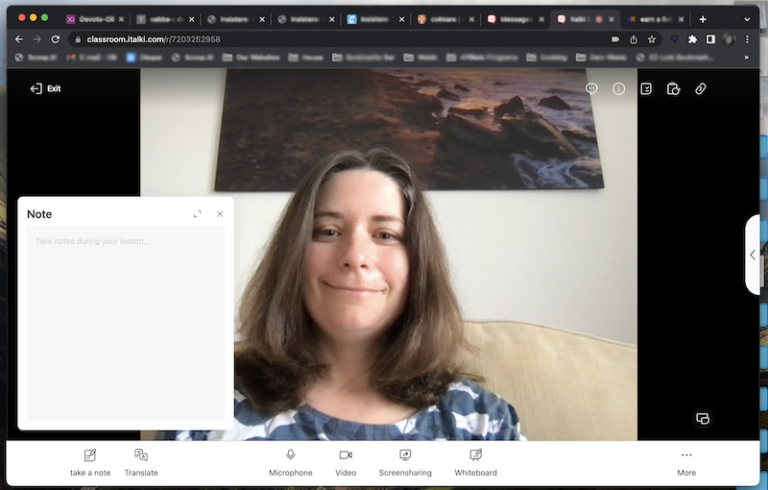Switch the video layout view
Image resolution: width=768 pixels, height=490 pixels.
pos(703,418)
